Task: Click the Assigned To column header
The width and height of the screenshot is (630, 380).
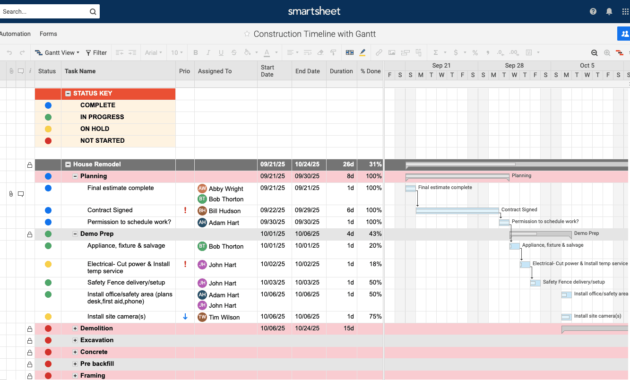Action: click(226, 71)
